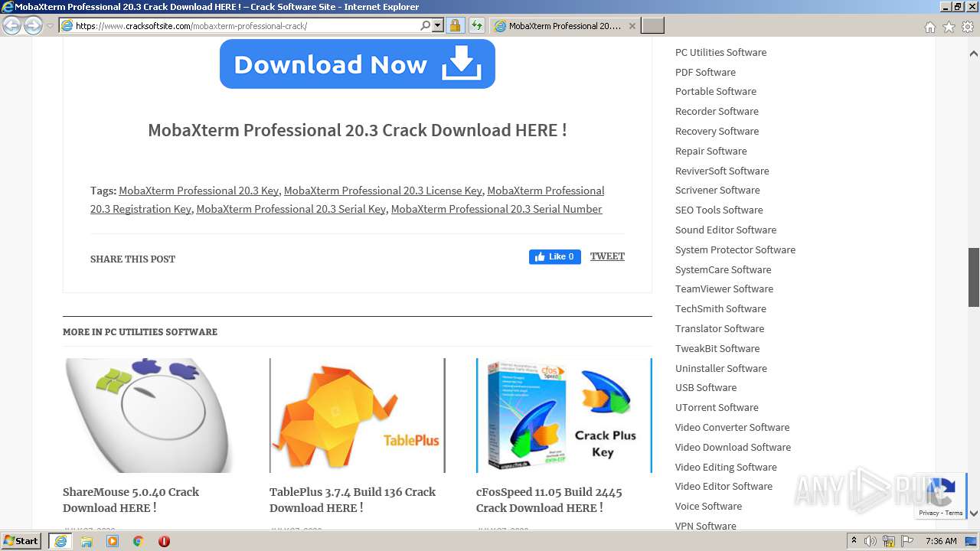Click the volume speaker tray icon
This screenshot has width=980, height=551.
[x=871, y=541]
